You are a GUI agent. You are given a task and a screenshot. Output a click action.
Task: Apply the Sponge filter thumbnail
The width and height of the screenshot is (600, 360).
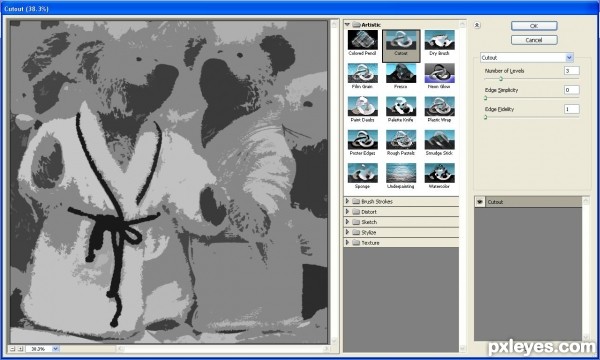click(x=362, y=173)
